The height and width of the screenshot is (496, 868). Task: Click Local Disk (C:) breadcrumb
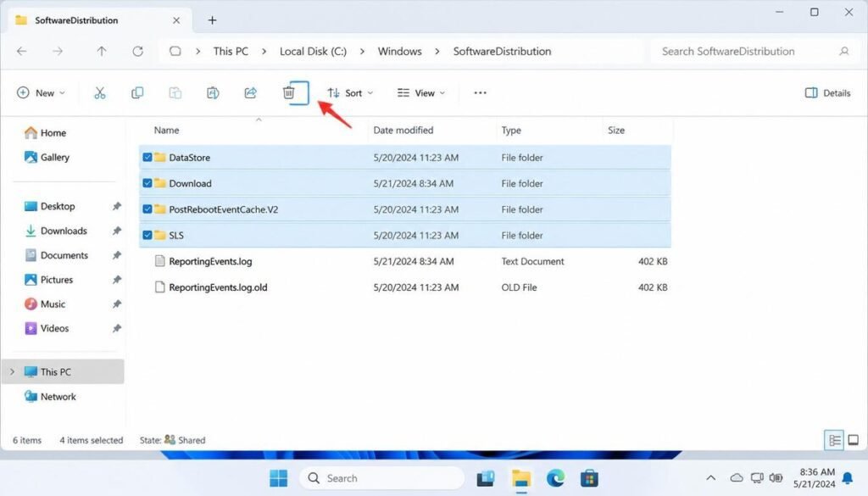(313, 51)
